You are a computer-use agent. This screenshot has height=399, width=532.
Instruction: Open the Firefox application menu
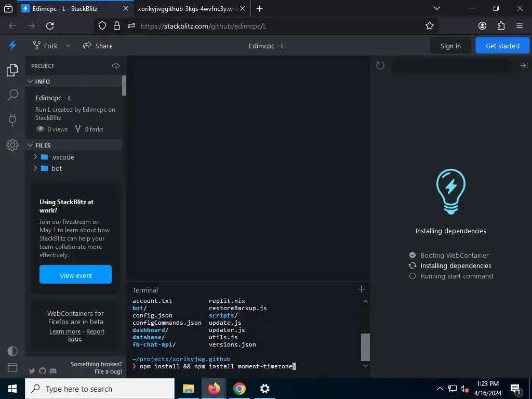click(x=520, y=26)
